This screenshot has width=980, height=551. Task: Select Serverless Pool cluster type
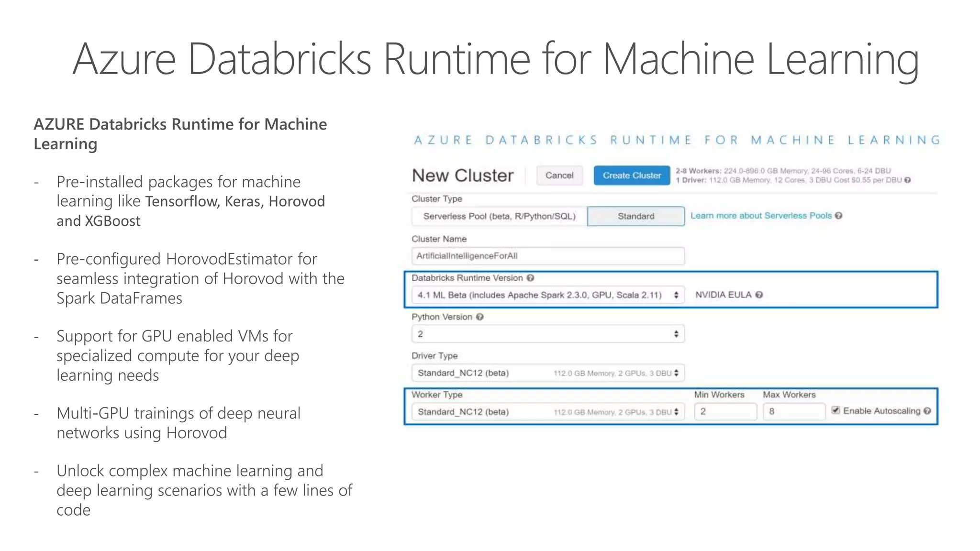(499, 216)
